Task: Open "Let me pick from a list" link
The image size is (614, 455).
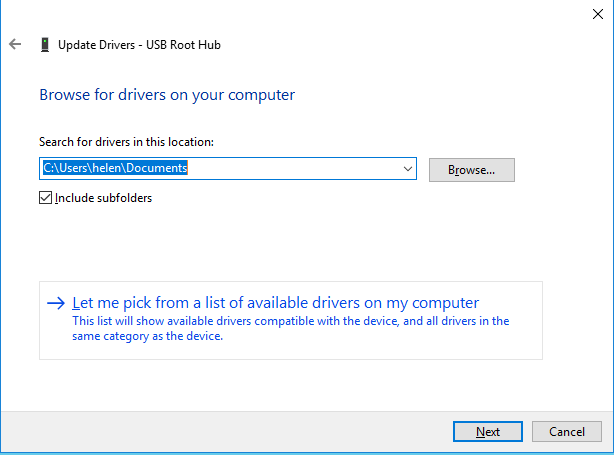Action: coord(276,303)
